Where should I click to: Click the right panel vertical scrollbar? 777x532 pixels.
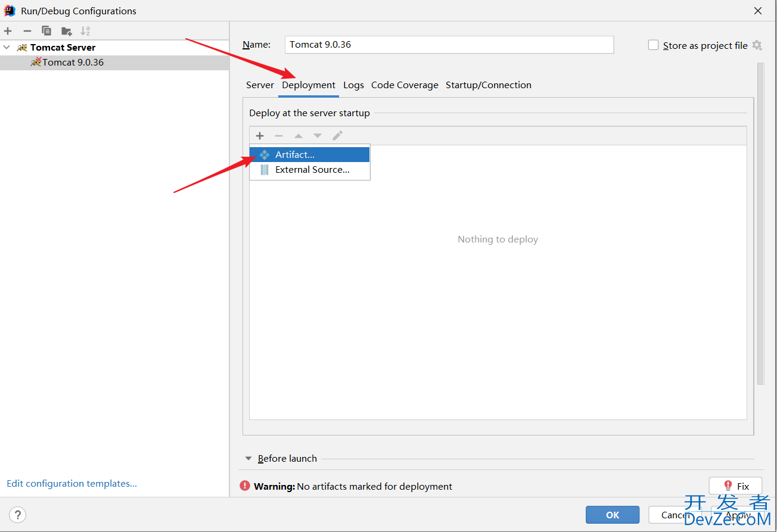point(760,223)
